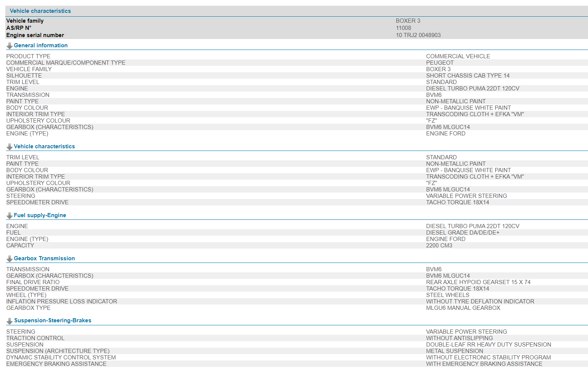Select ENGINE FORD under Fuel supply-Engine
This screenshot has height=373, width=588.
click(x=446, y=239)
